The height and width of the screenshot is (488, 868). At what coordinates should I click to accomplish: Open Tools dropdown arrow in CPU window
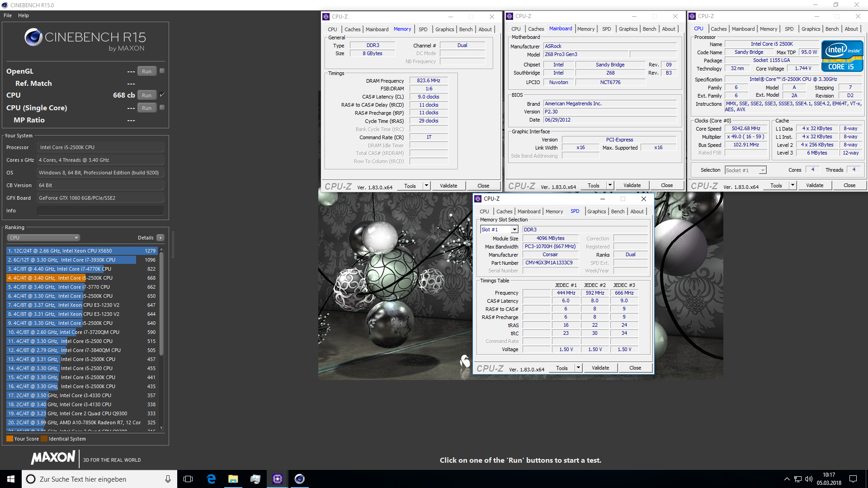[792, 185]
